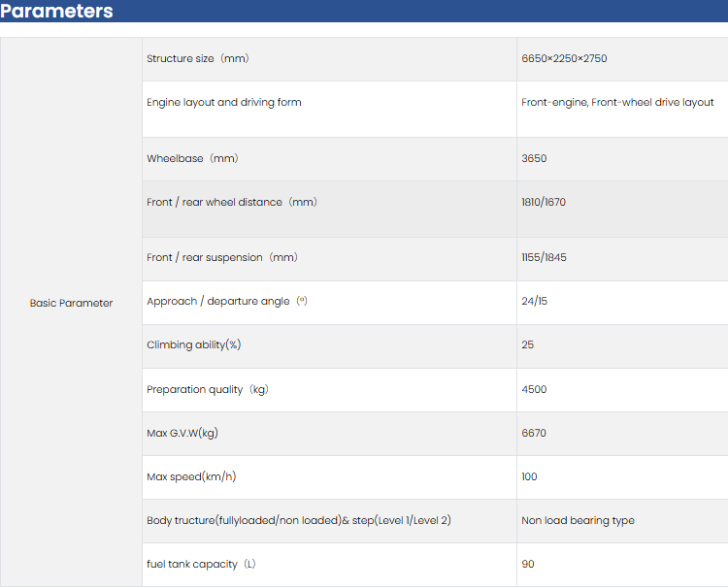
Task: Select the 6670 Max G.V.W value
Action: 534,433
